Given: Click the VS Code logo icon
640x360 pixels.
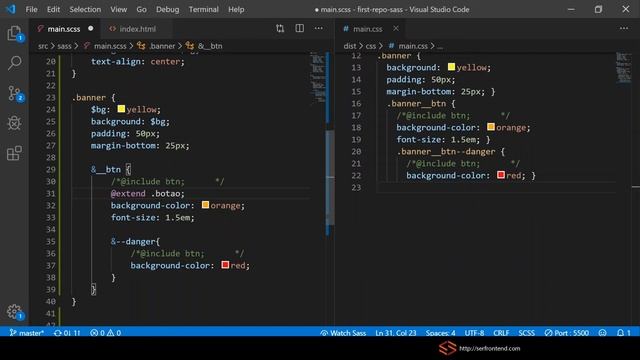Looking at the screenshot, I should pyautogui.click(x=11, y=9).
